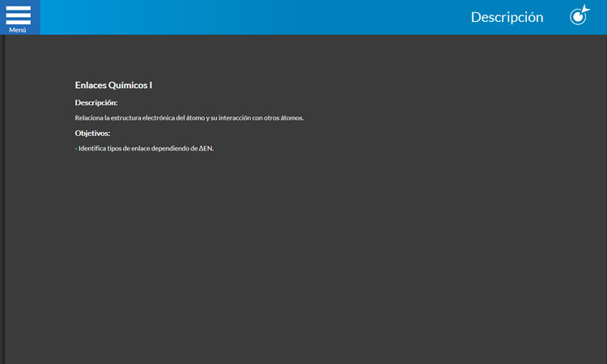Click the "Menú" label under the hamburger

click(x=18, y=30)
